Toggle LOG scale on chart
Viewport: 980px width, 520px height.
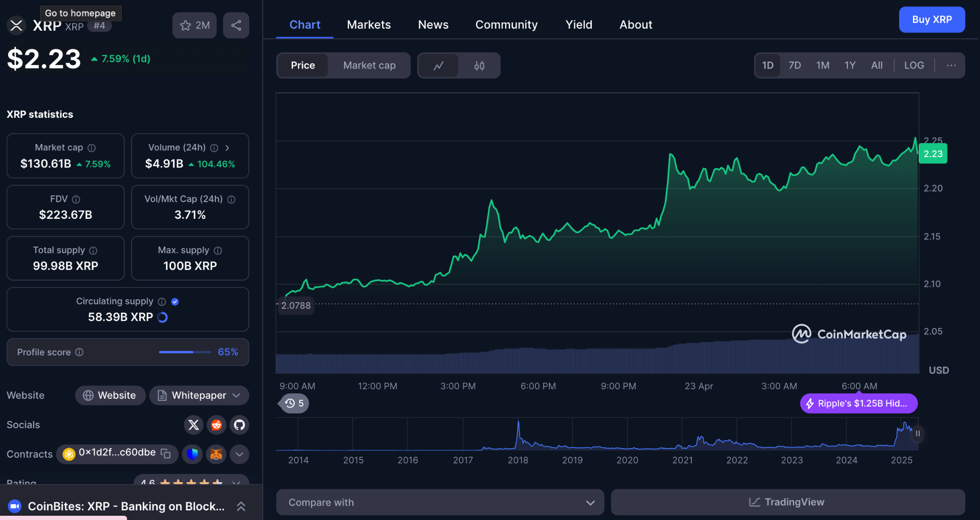click(914, 66)
